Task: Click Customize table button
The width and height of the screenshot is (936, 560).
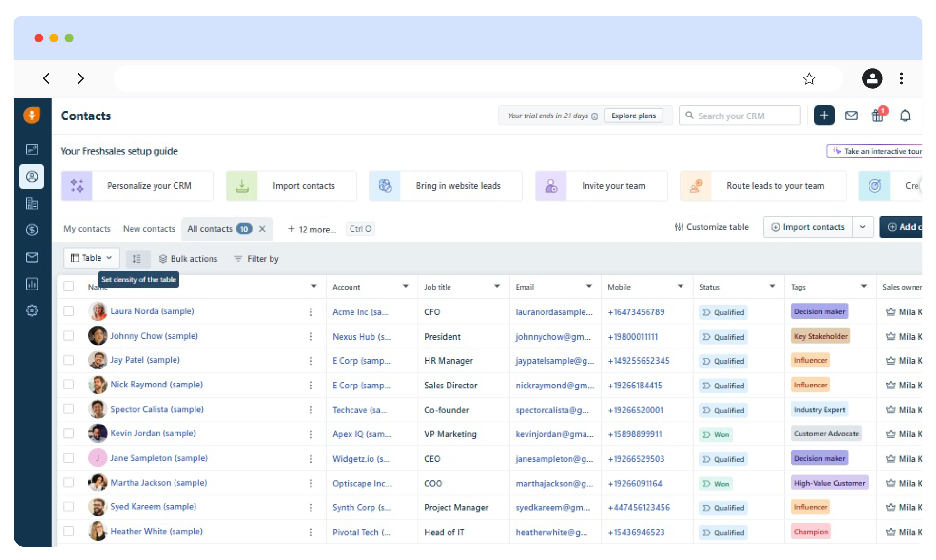Action: tap(710, 227)
